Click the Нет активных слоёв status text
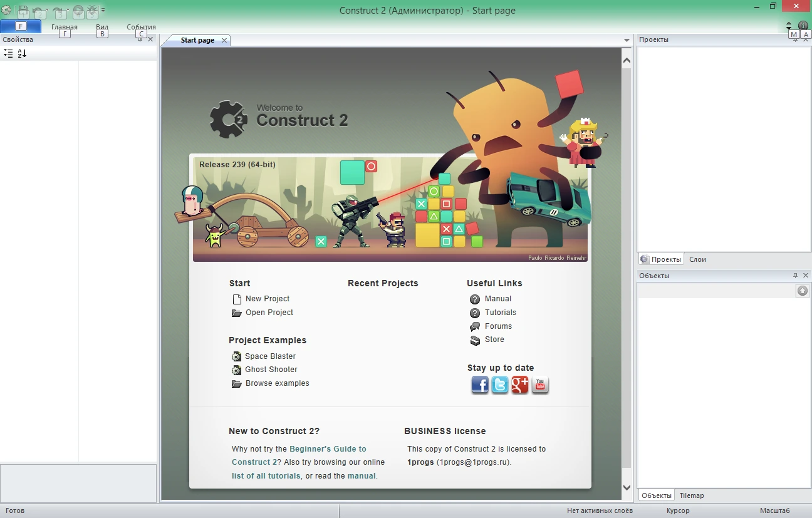The height and width of the screenshot is (518, 812). pyautogui.click(x=600, y=511)
